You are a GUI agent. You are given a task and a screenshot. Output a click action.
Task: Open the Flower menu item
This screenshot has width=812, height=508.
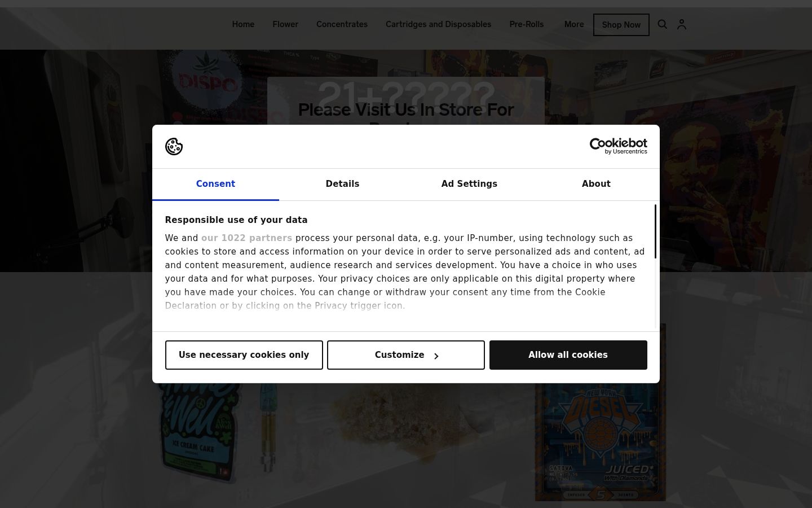click(x=285, y=24)
